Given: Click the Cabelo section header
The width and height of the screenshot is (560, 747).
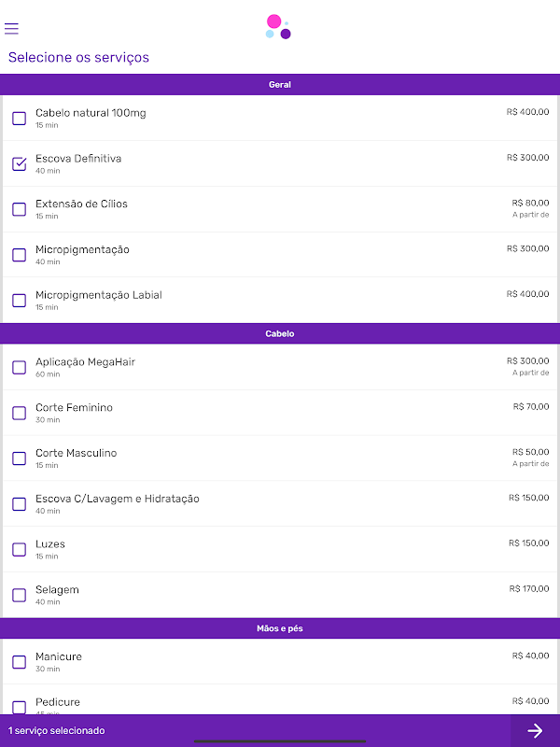Looking at the screenshot, I should point(280,333).
